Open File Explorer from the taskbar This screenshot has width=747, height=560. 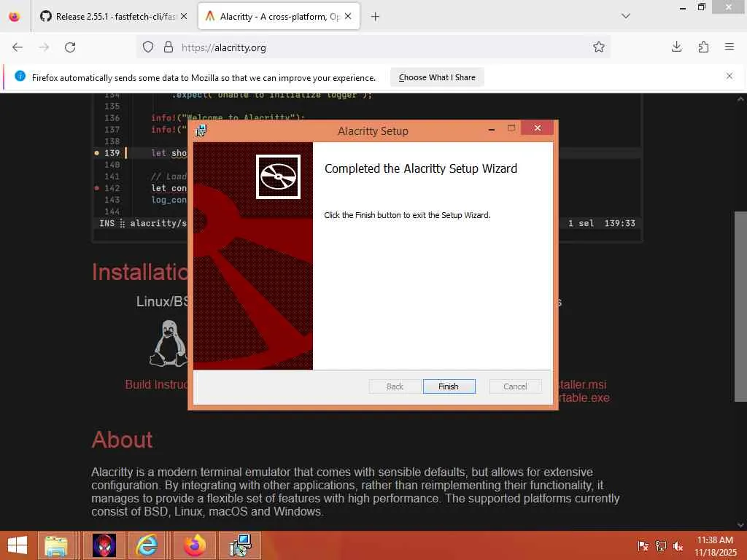pyautogui.click(x=56, y=545)
